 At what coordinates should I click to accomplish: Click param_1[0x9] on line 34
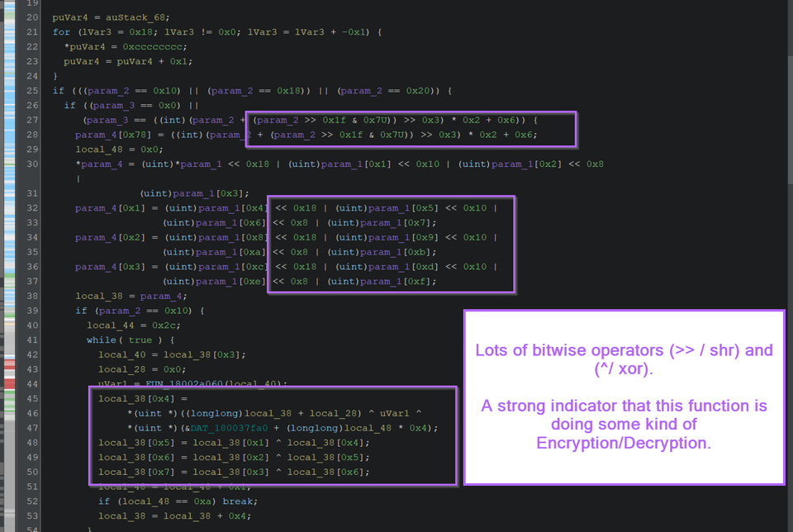pos(403,237)
